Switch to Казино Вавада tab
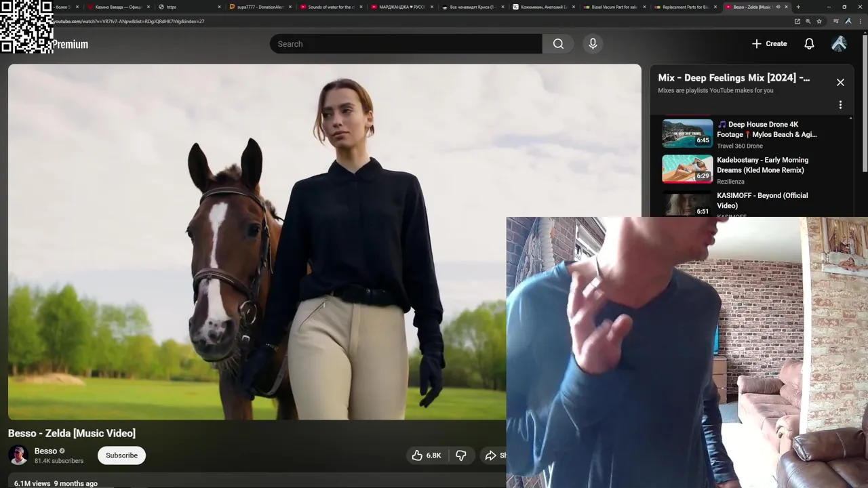 point(118,7)
